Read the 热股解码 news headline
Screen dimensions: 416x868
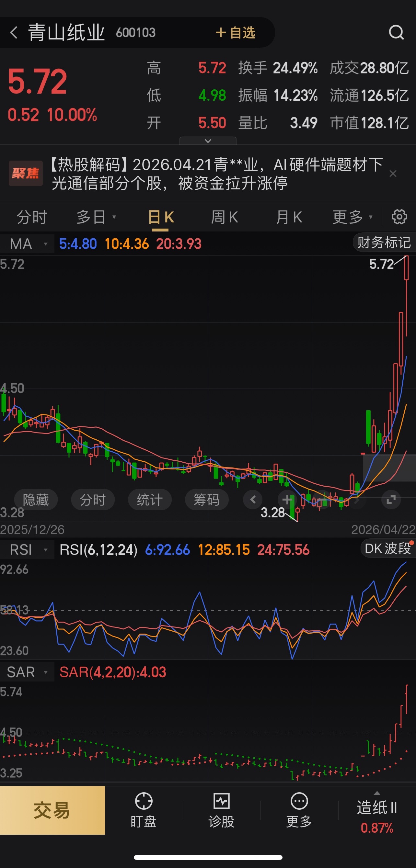[217, 174]
